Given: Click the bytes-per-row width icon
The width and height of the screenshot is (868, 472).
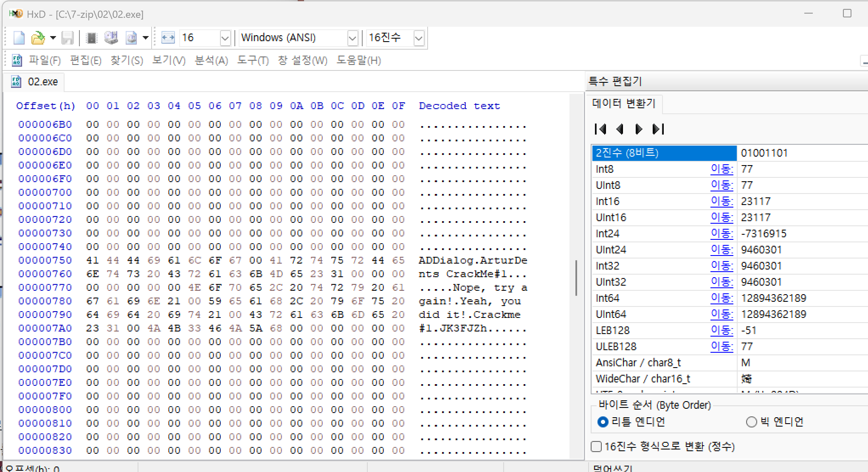Looking at the screenshot, I should click(168, 38).
